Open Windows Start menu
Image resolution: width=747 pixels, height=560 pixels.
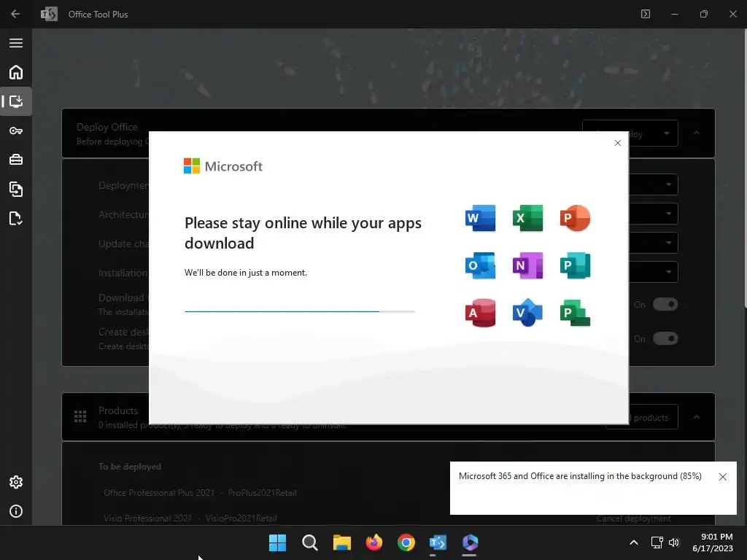click(x=277, y=542)
